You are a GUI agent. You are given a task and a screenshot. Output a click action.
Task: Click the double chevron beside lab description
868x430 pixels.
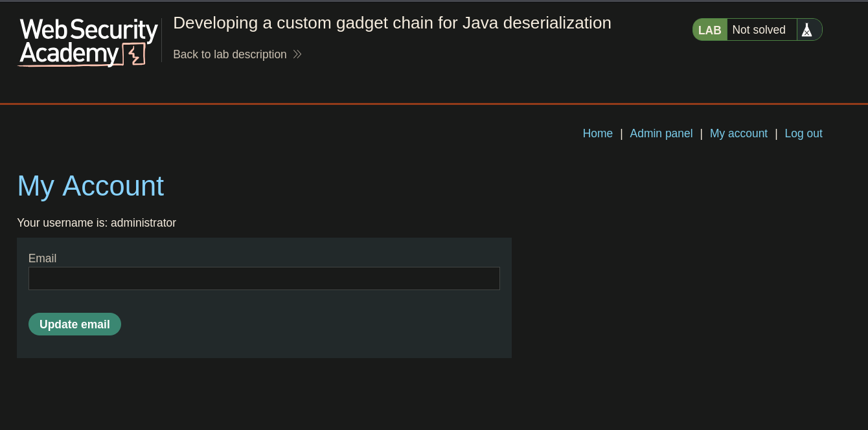coord(297,54)
